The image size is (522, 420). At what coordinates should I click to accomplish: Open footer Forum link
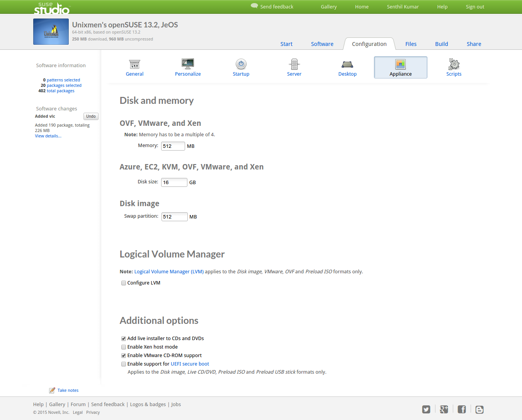[78, 404]
